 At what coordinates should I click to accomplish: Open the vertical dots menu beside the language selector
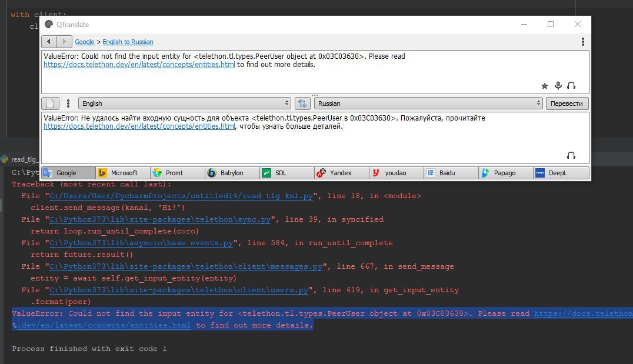68,103
